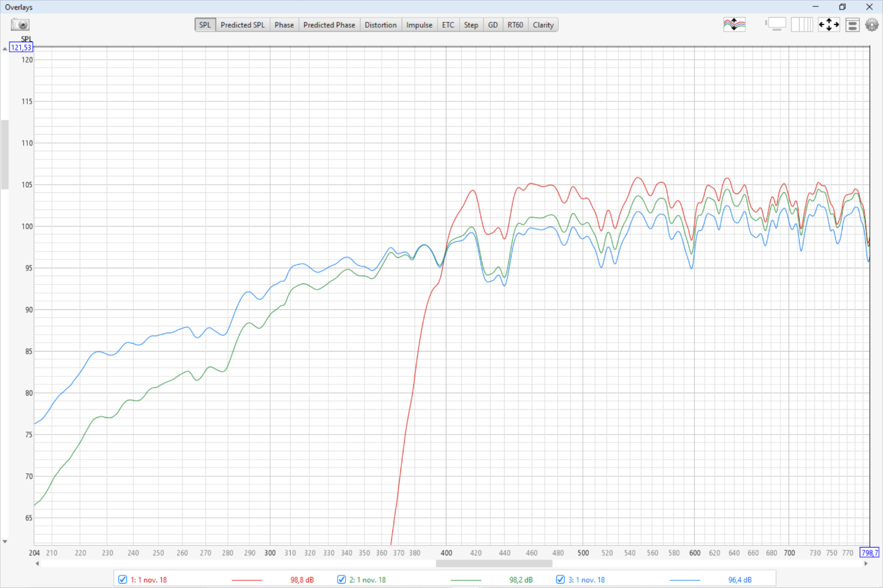
Task: Toggle the scrollbars display icon
Action: click(776, 25)
